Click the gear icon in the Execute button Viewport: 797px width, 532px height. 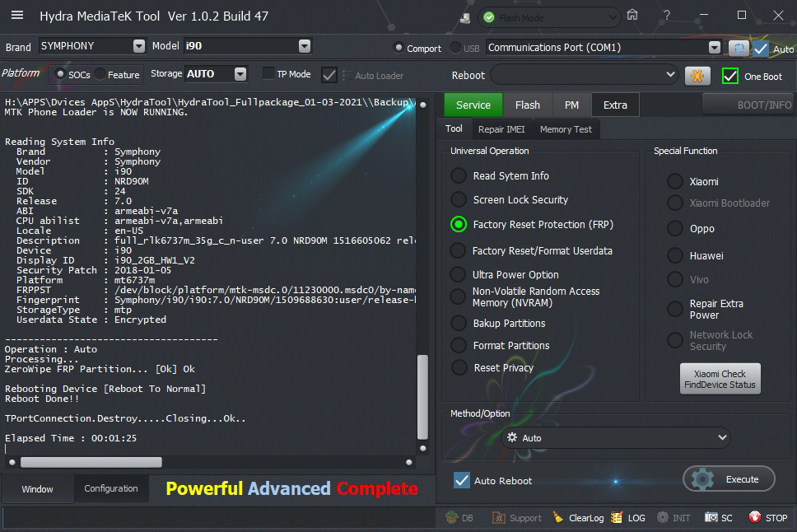point(703,479)
